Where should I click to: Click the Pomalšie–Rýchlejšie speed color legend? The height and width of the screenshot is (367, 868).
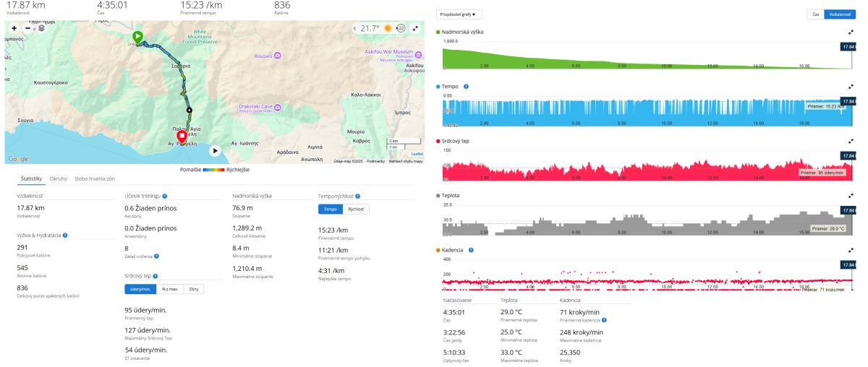pyautogui.click(x=214, y=170)
